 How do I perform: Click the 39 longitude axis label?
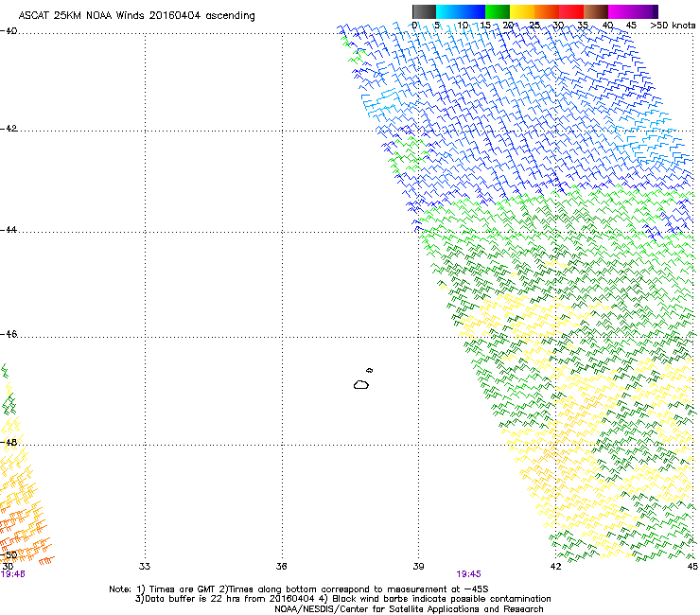(x=418, y=567)
